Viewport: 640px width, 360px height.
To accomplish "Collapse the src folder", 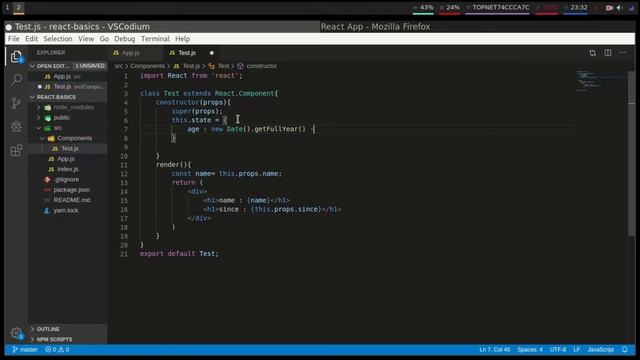I will [67, 128].
